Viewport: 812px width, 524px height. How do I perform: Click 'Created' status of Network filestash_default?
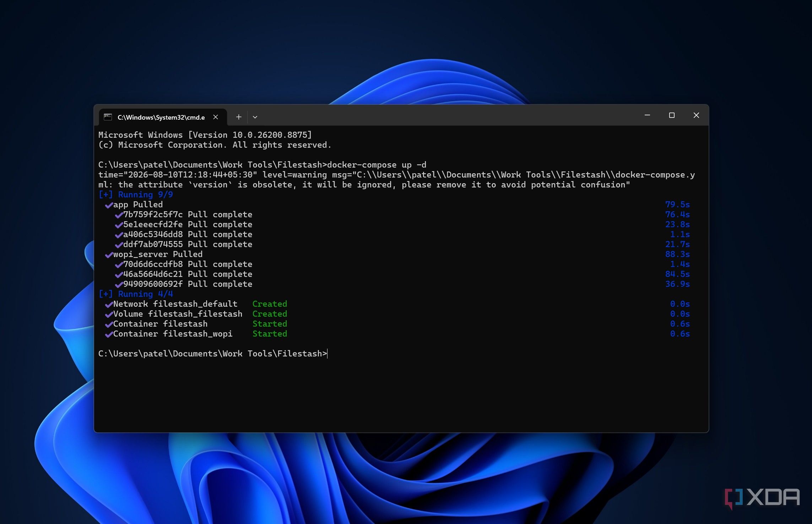click(x=270, y=304)
